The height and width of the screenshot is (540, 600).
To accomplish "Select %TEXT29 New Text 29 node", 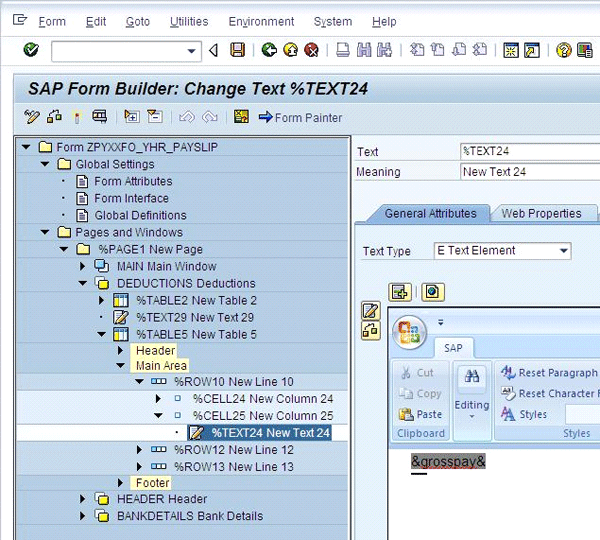I will pos(195,317).
